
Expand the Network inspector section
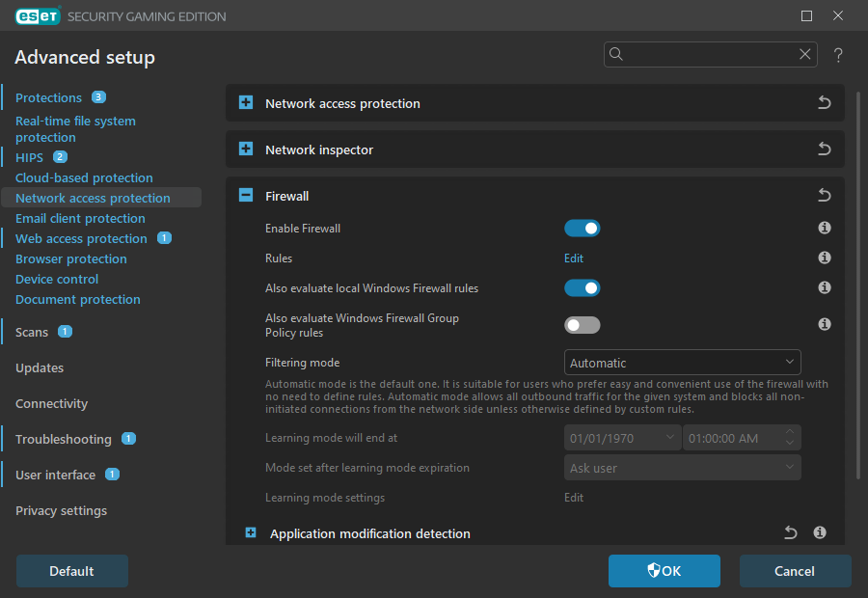246,149
